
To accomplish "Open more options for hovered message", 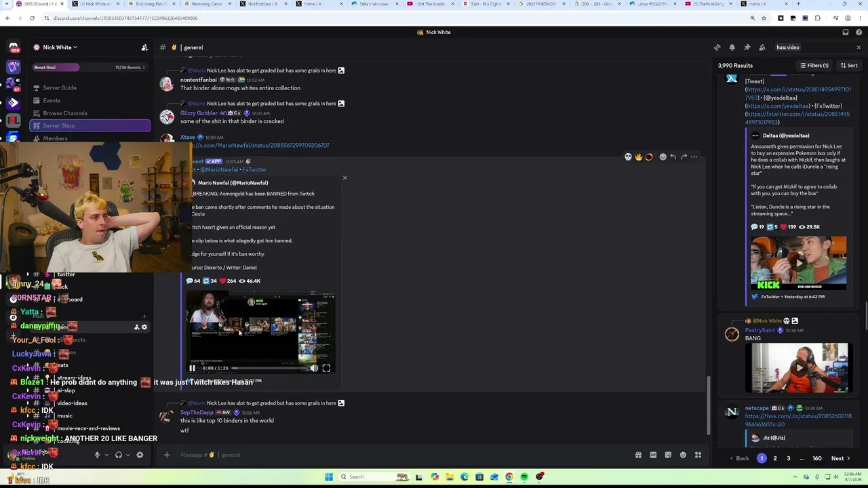I will click(694, 157).
